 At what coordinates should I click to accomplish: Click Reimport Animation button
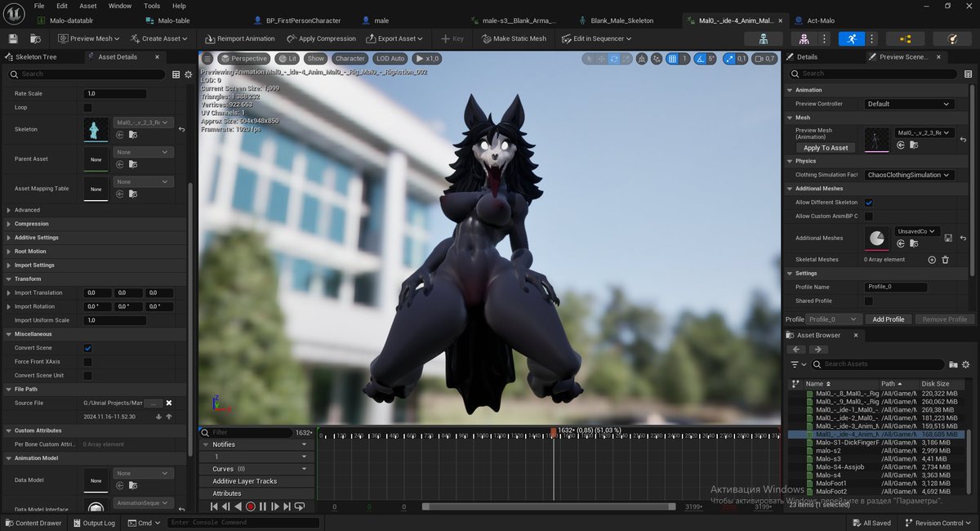[x=240, y=38]
